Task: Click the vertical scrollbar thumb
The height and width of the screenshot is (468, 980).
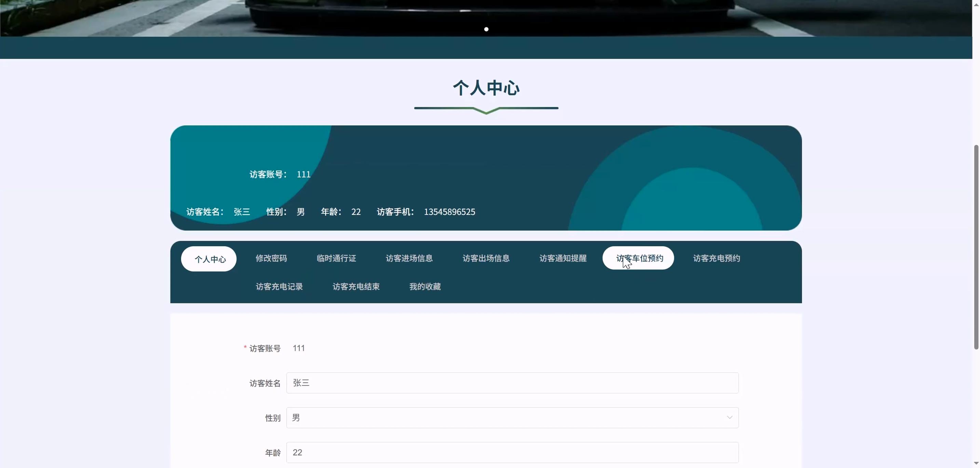Action: [976, 246]
